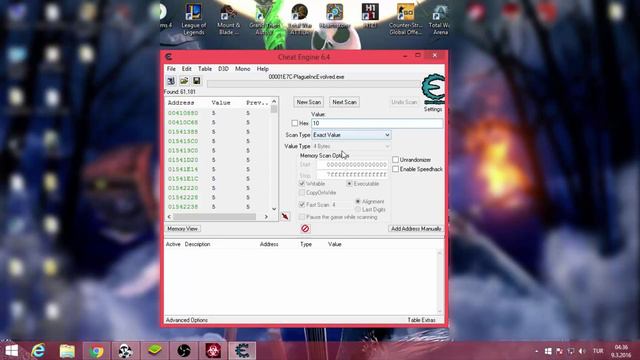The height and width of the screenshot is (360, 640).
Task: Toggle the Fast Scan checkbox
Action: click(x=302, y=204)
